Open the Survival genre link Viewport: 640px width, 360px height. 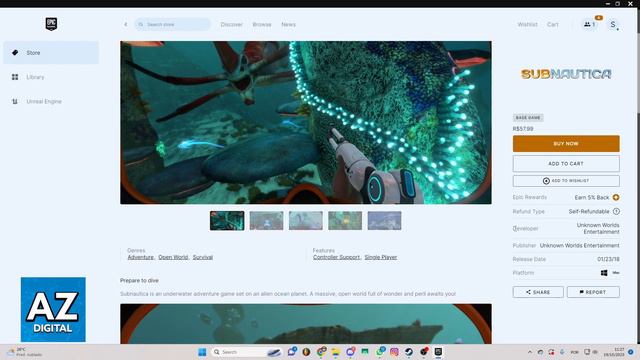[202, 257]
